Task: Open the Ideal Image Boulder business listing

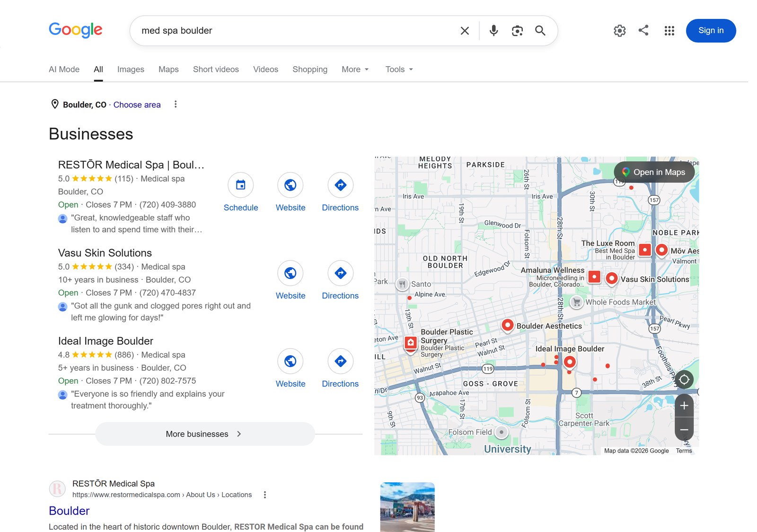Action: coord(106,341)
